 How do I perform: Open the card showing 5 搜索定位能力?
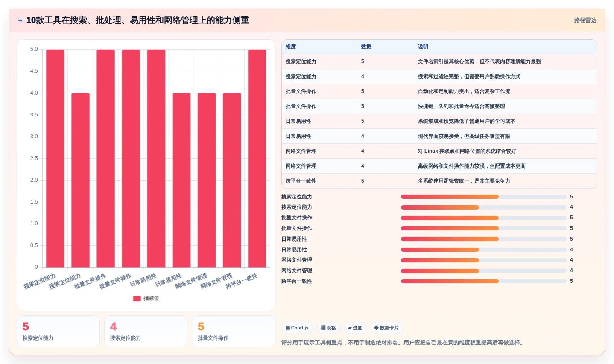click(58, 332)
